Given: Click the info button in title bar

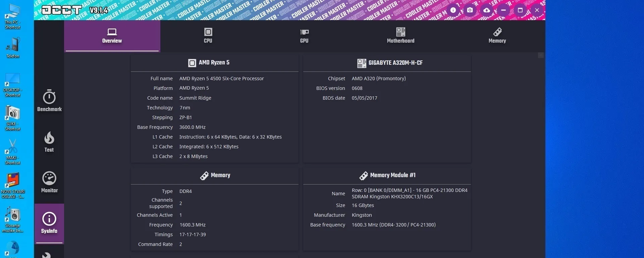Looking at the screenshot, I should (453, 10).
